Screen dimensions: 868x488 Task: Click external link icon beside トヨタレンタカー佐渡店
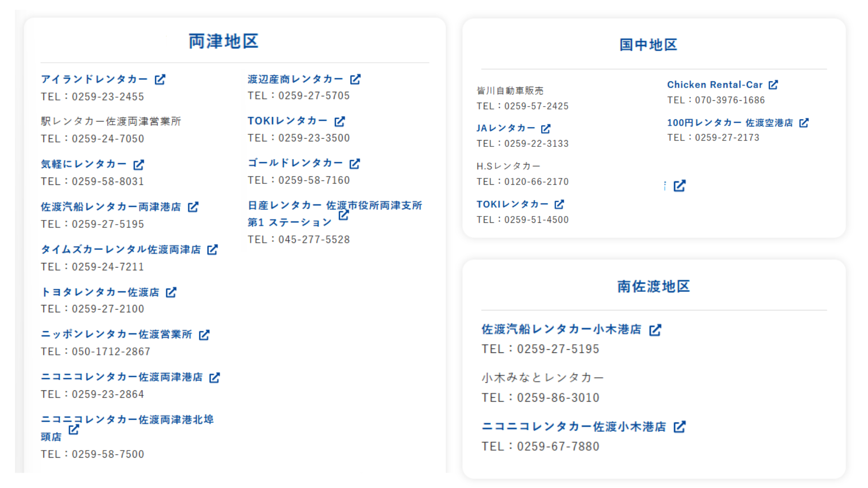tap(171, 293)
